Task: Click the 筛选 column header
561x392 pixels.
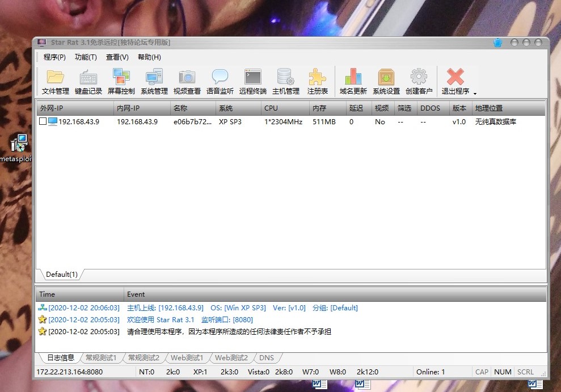Action: pos(406,108)
